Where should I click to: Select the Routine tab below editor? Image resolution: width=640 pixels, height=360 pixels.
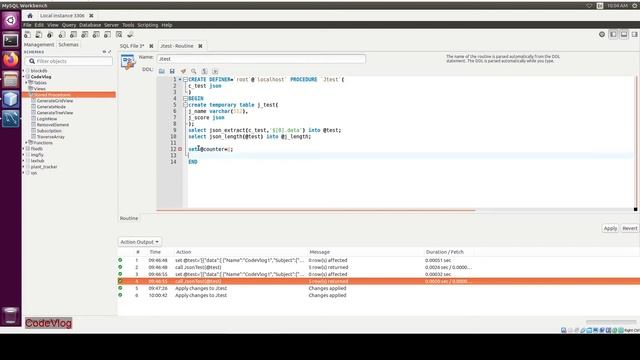point(129,218)
